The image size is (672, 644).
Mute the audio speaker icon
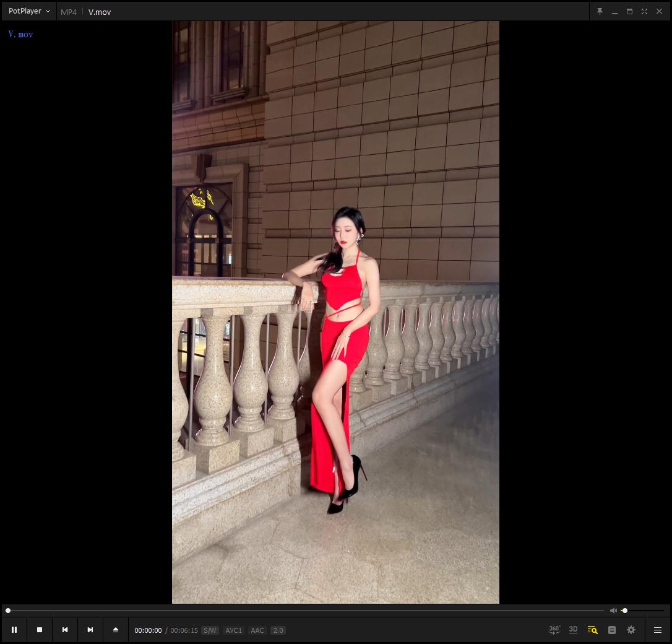pos(613,611)
